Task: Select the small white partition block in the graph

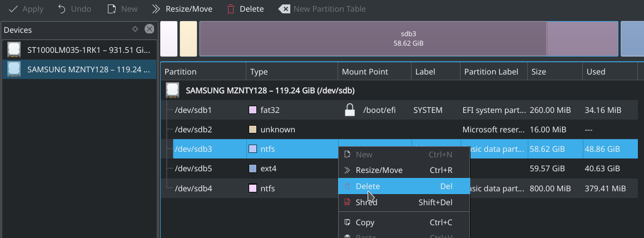Action: [x=169, y=38]
